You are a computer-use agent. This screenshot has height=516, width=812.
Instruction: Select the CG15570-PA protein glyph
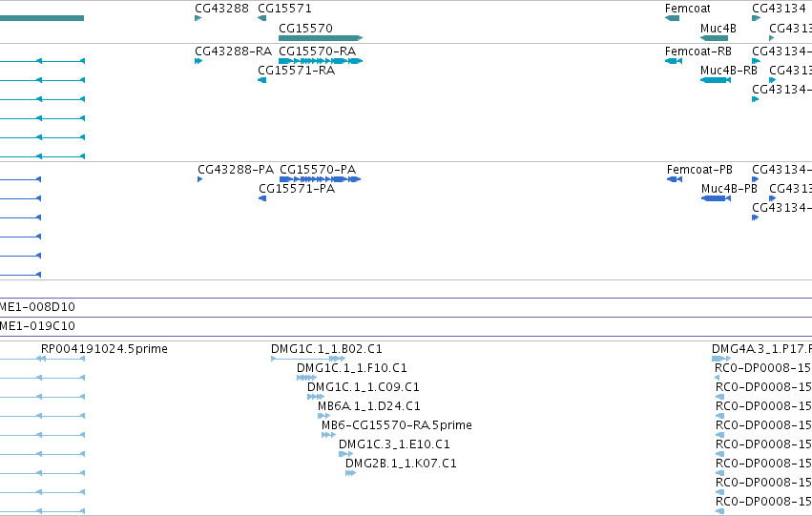320,179
